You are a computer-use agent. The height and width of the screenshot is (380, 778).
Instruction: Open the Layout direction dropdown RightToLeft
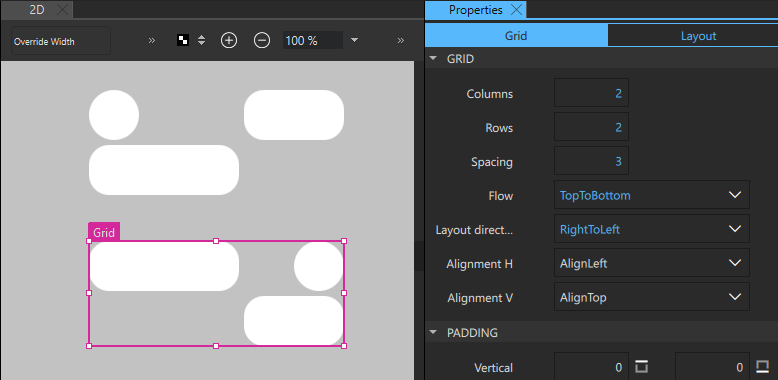coord(651,229)
